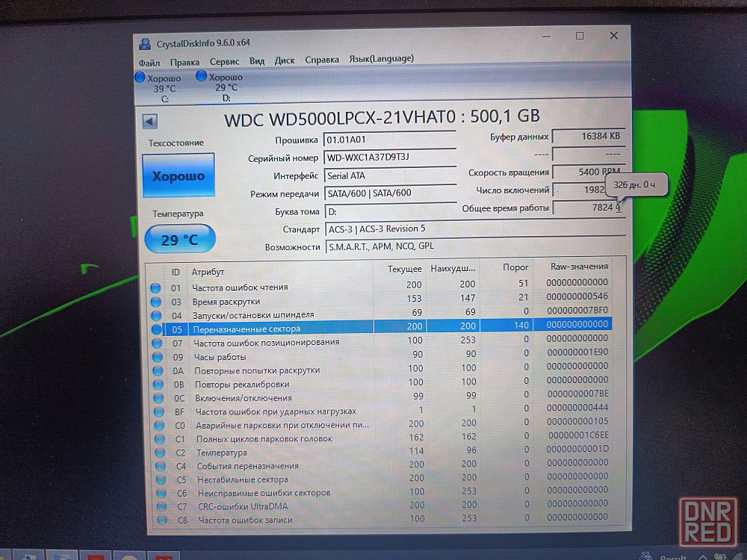Click status circle for attribute 01
The width and height of the screenshot is (747, 560).
point(155,287)
